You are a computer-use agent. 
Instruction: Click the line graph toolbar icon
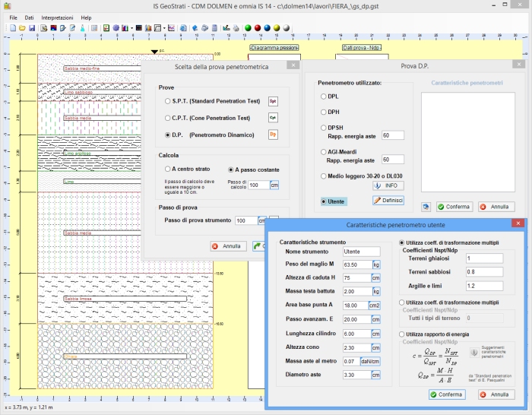tap(171, 28)
